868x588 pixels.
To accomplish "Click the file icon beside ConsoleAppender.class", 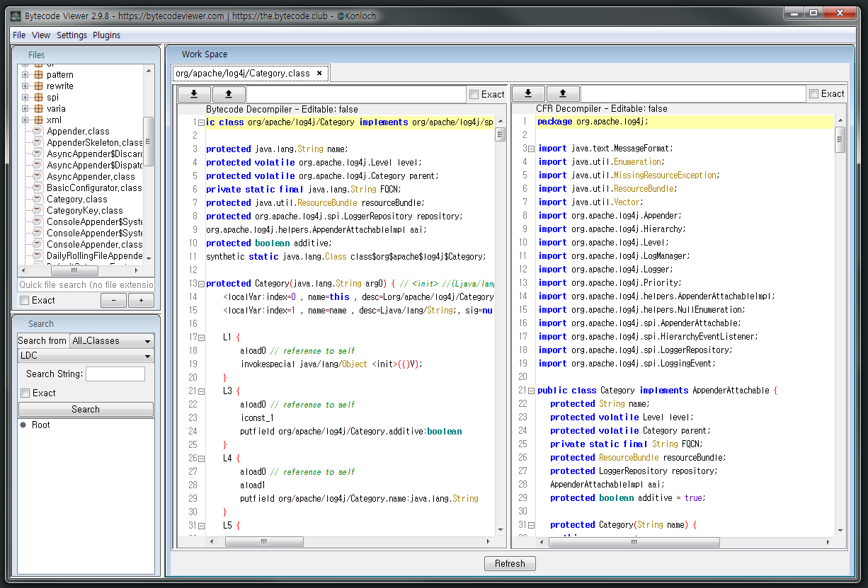I will 38,244.
